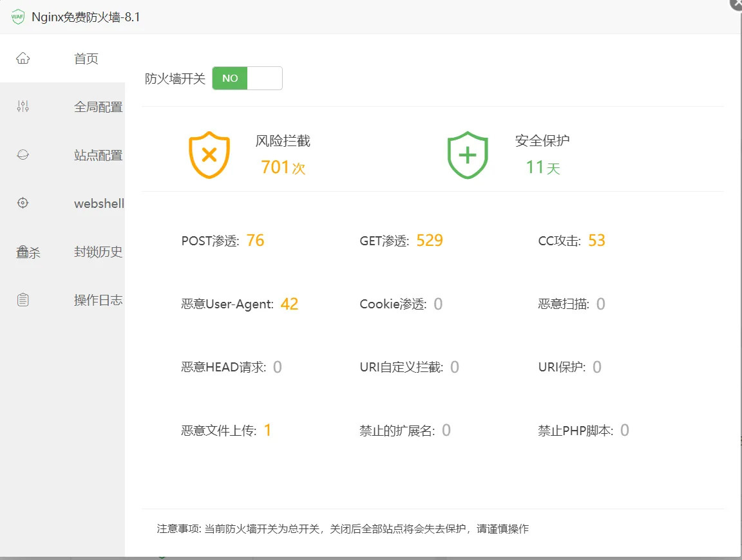Viewport: 742px width, 560px height.
Task: Click the GET渗透 count of 529
Action: click(x=429, y=240)
